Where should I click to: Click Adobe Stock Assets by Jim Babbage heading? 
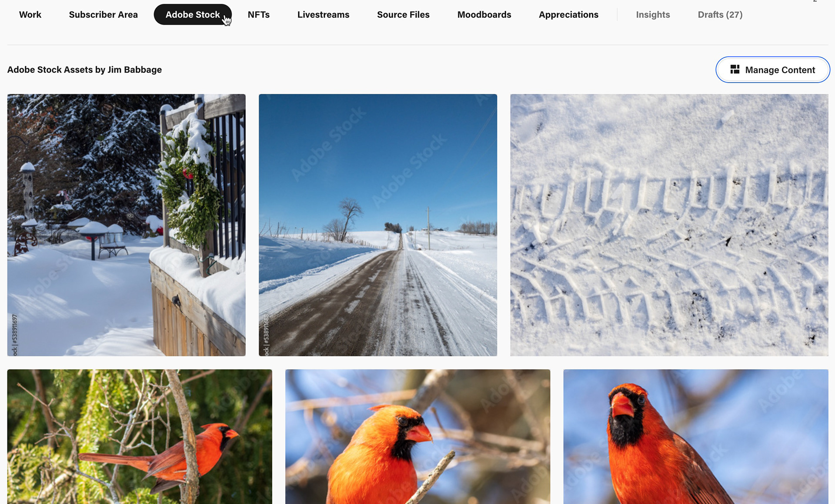point(84,70)
